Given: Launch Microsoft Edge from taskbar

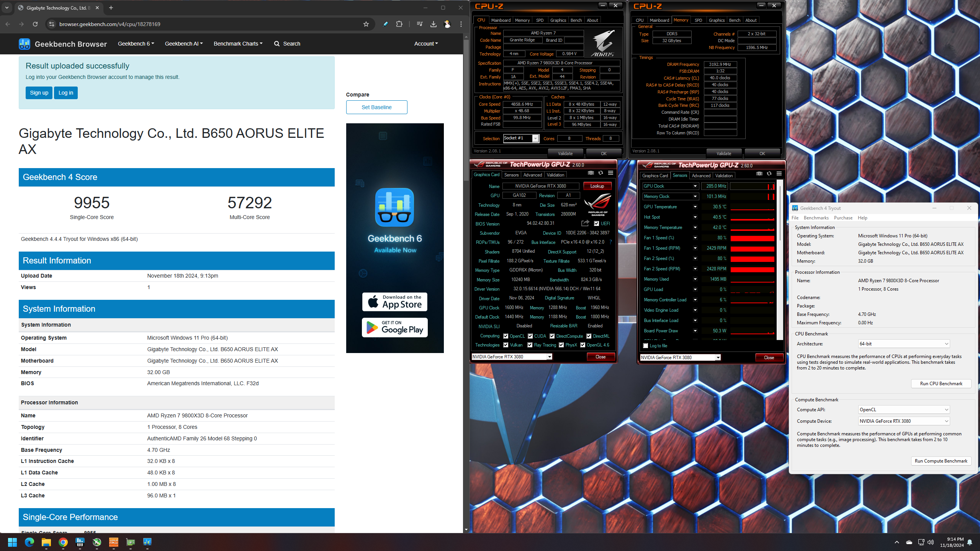Looking at the screenshot, I should point(29,542).
